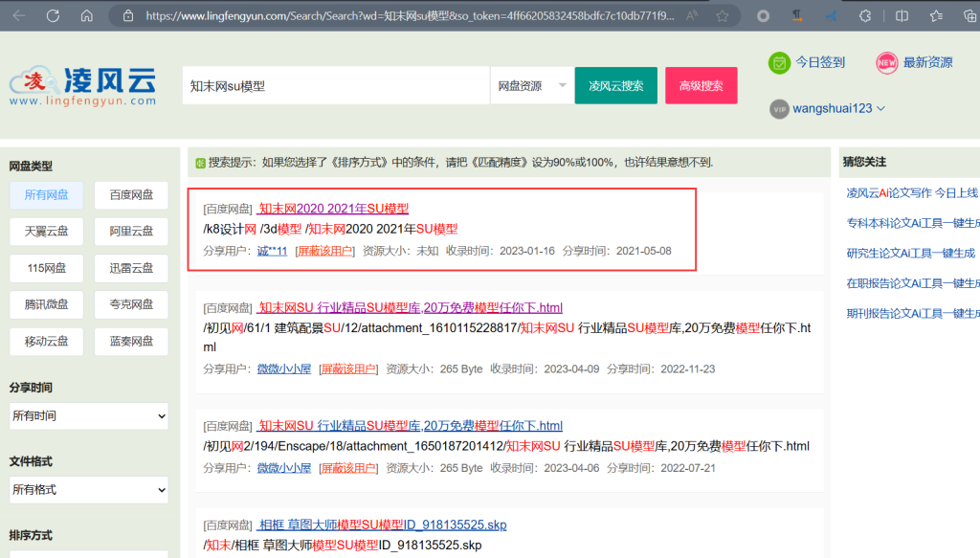Open the 网盘资源 search category dropdown
Screen dimensions: 980x558
tap(529, 85)
